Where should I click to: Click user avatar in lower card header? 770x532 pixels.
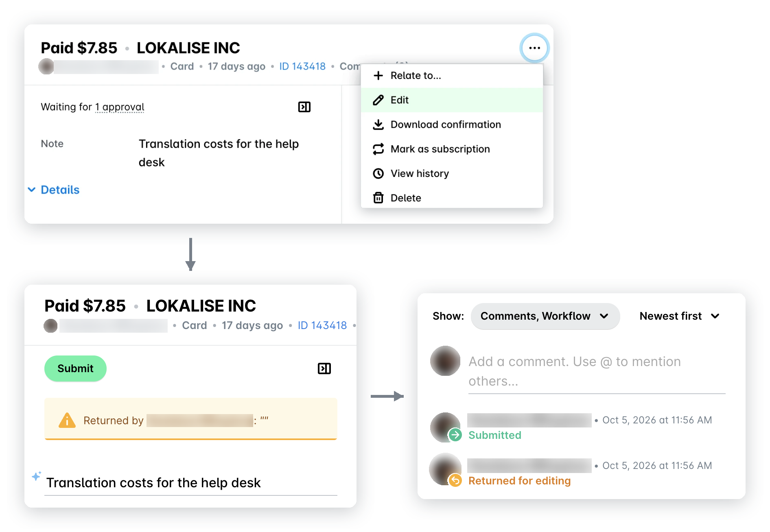pos(50,326)
